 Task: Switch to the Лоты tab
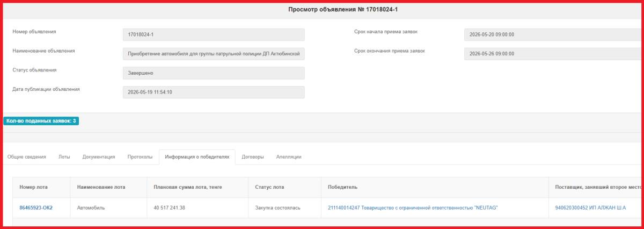tap(64, 157)
